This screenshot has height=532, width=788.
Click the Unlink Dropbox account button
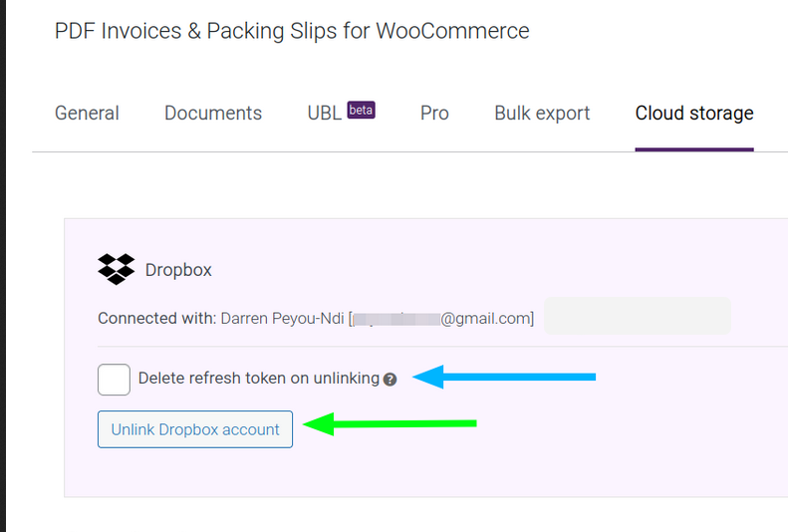195,429
